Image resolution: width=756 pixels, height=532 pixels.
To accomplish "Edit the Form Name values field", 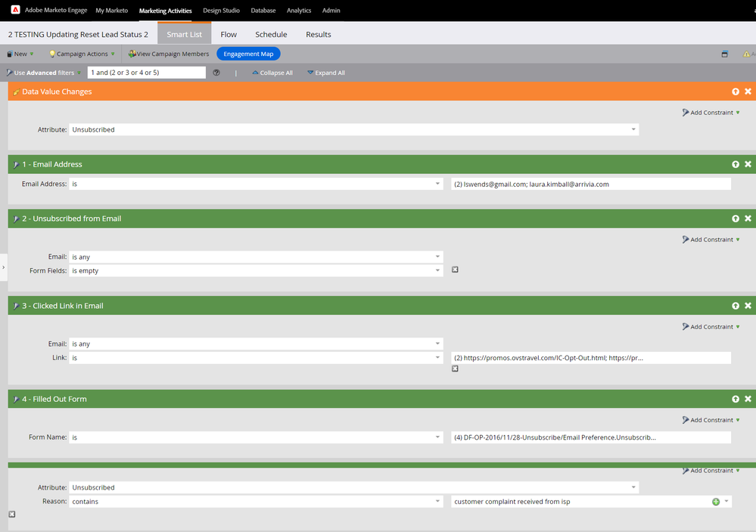I will [591, 437].
